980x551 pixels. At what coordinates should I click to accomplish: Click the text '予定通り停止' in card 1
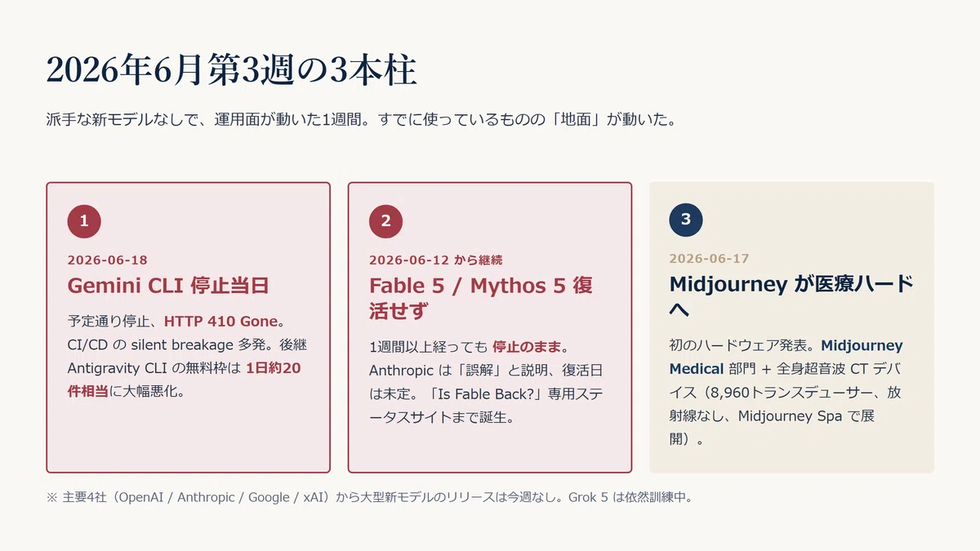(108, 321)
